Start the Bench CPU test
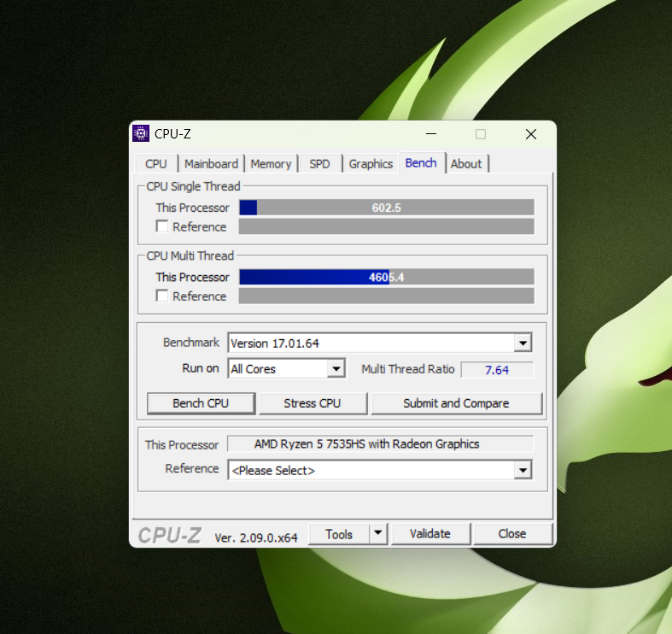This screenshot has height=634, width=672. [x=201, y=403]
